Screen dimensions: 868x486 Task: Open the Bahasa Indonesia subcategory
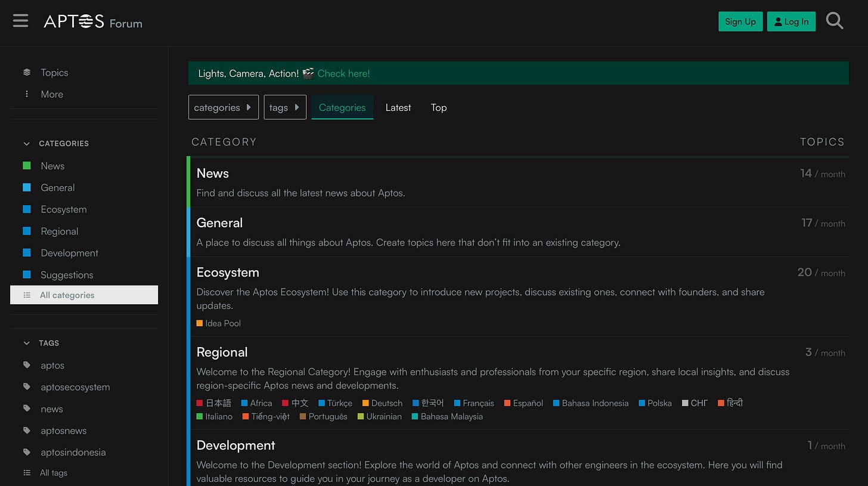[x=591, y=403]
